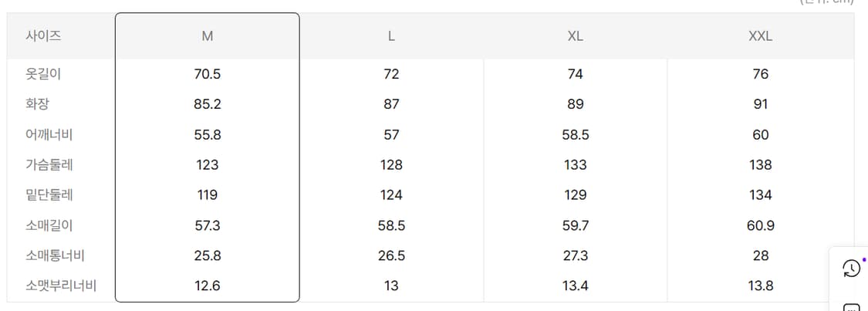Viewport: 868px width, 311px height.
Task: Select the M size column header
Action: point(208,36)
